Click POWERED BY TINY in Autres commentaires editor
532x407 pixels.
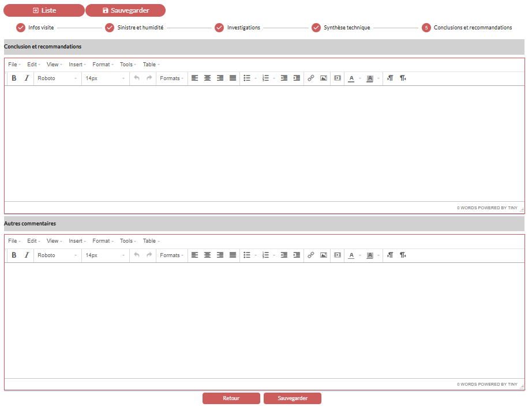pyautogui.click(x=498, y=385)
